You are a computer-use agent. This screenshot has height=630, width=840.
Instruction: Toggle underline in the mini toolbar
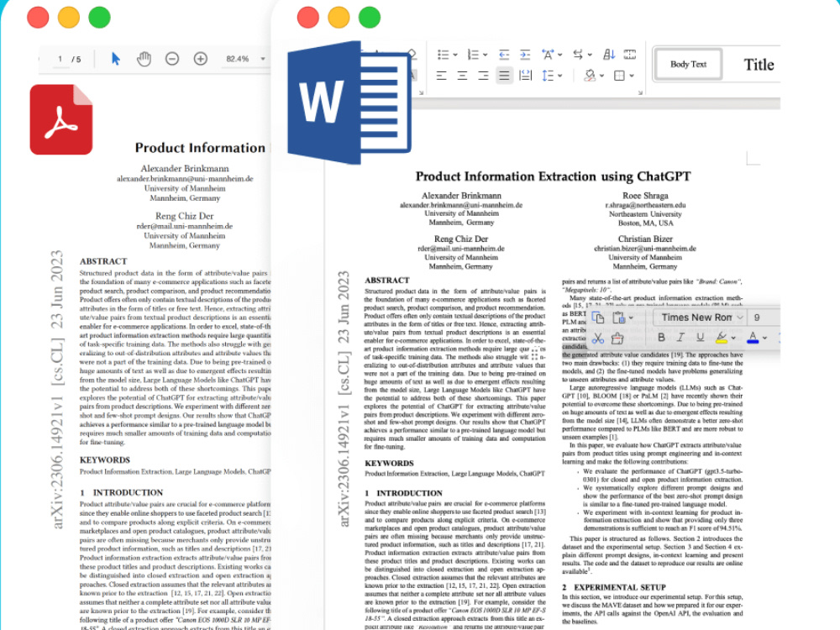tap(700, 338)
